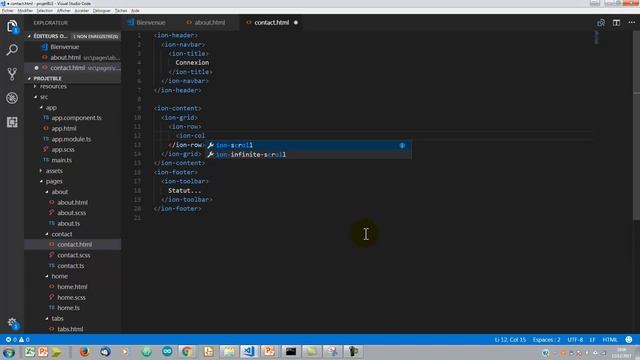The width and height of the screenshot is (640, 360).
Task: Open Chrome from the taskbar
Action: 187,351
